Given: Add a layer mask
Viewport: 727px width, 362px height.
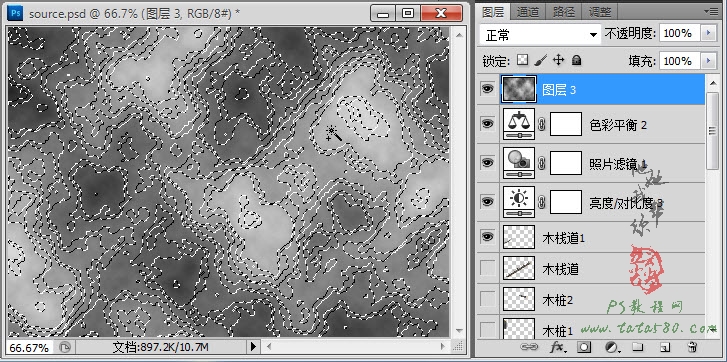Looking at the screenshot, I should tap(585, 347).
